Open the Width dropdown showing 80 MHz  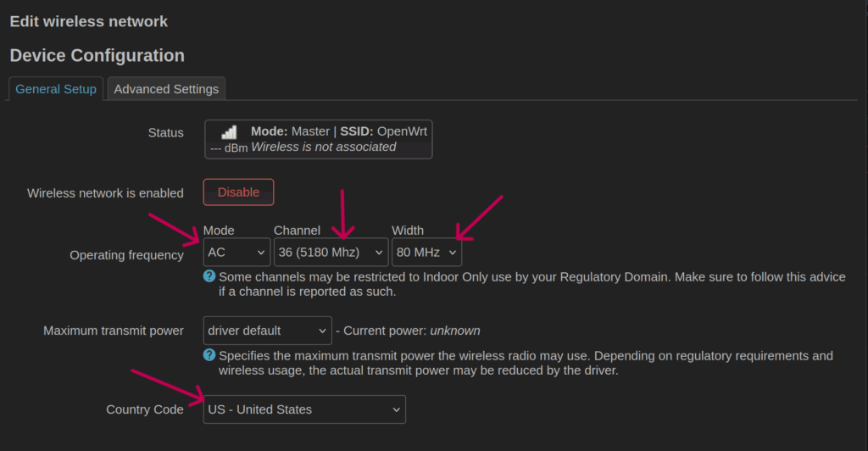tap(426, 252)
